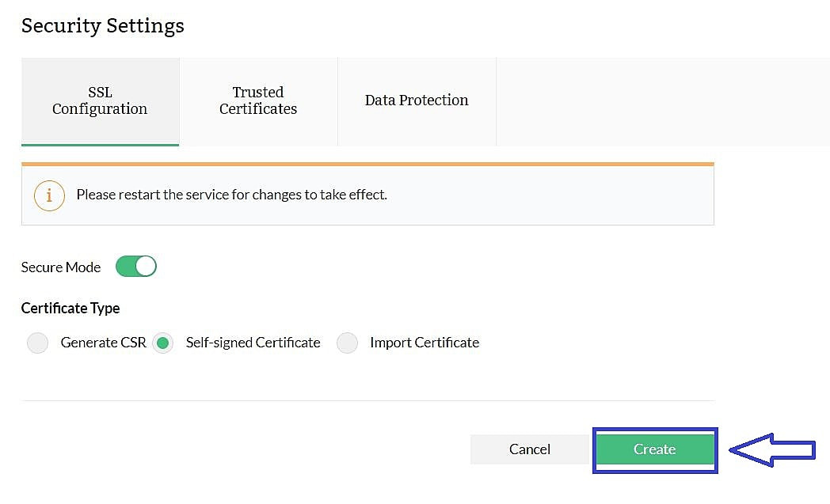Click the Certificate Type label
Screen dimensions: 830x504
tap(70, 309)
